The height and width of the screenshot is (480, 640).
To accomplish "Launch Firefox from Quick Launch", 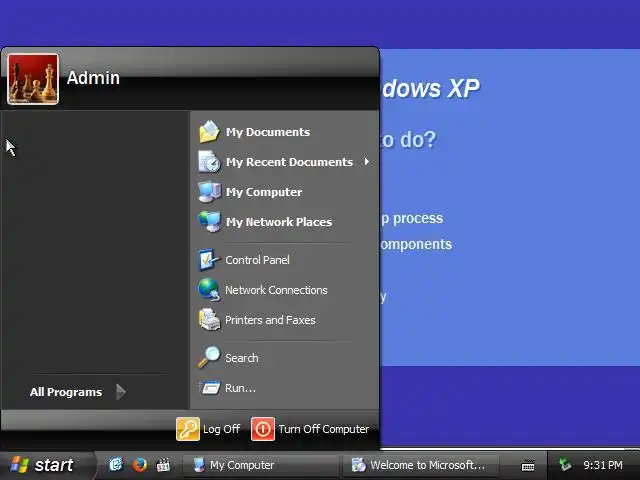I will pos(140,464).
